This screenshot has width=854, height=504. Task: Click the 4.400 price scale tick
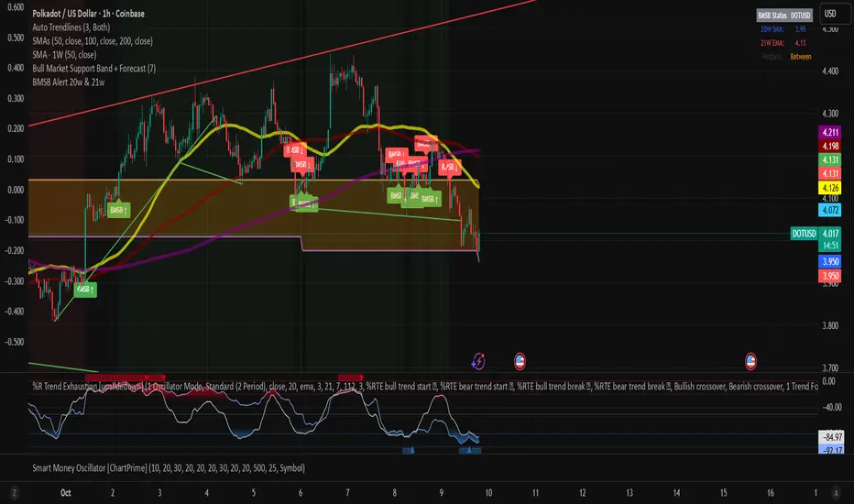(830, 71)
